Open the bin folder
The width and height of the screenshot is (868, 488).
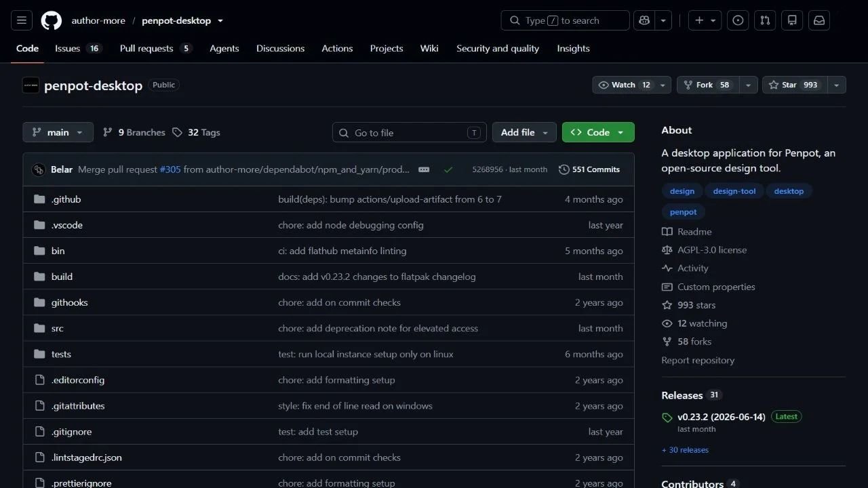(x=58, y=251)
